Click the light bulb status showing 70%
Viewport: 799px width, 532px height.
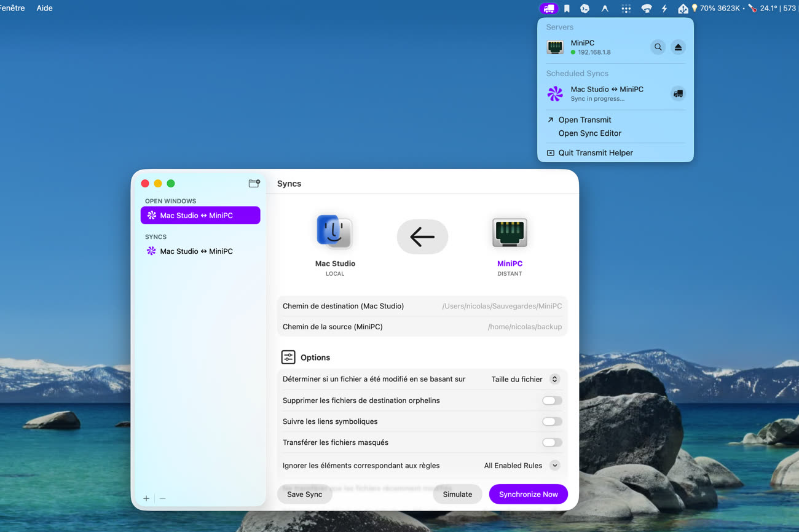point(695,8)
